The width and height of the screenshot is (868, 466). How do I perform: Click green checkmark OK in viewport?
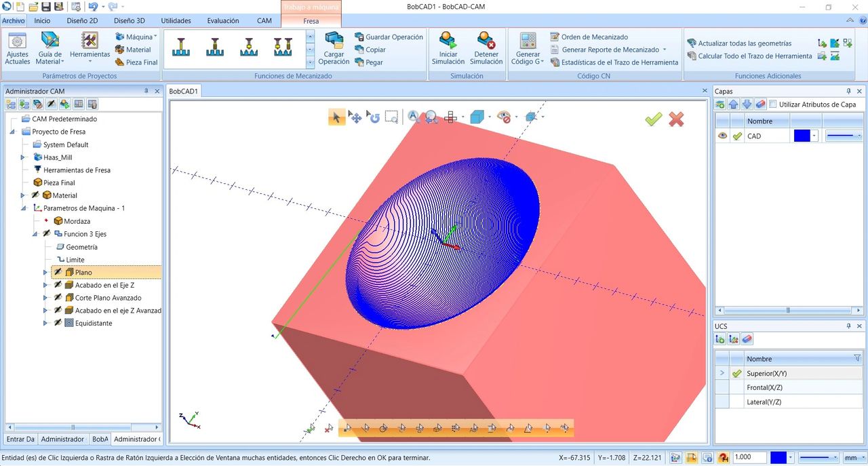(x=653, y=119)
